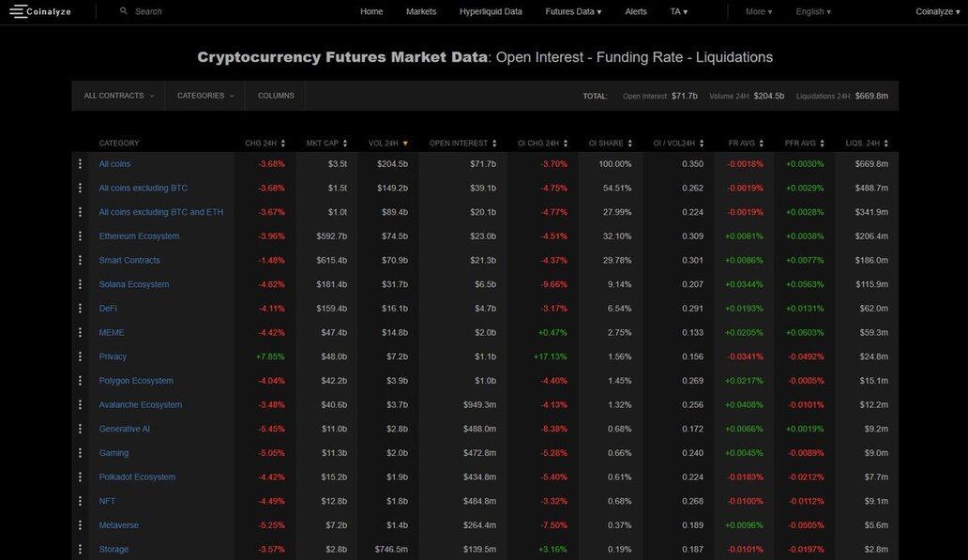
Task: Open Hyperliquid Data from navigation
Action: pyautogui.click(x=491, y=11)
